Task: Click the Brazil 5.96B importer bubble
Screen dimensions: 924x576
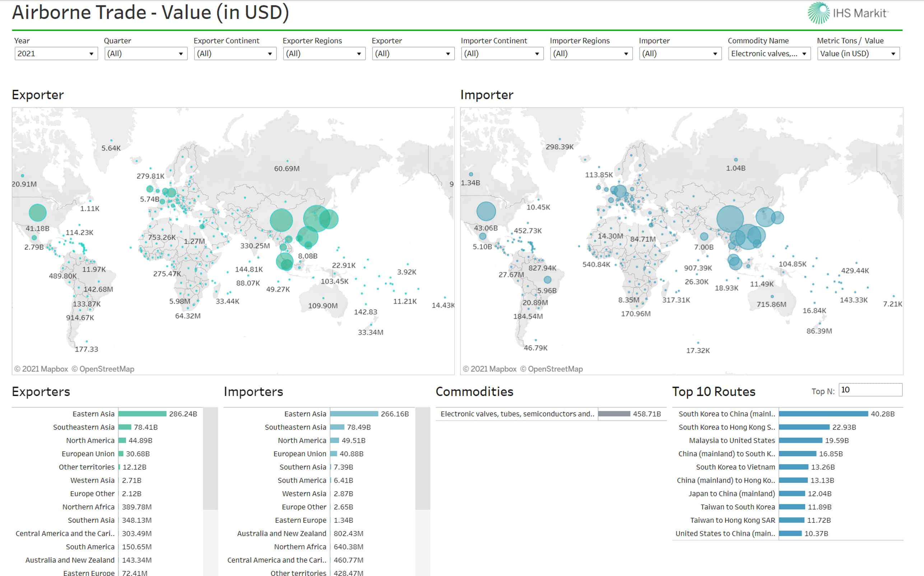Action: 547,280
